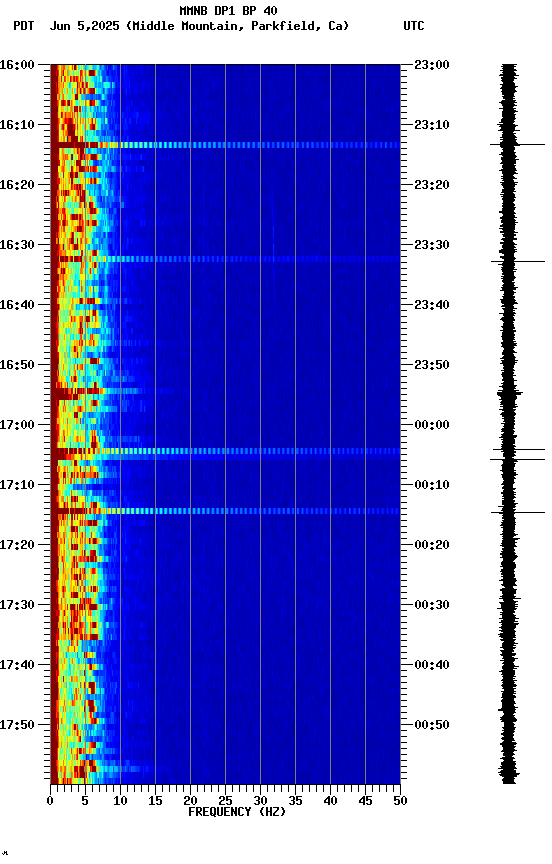The width and height of the screenshot is (552, 864).
Task: Click the 40 Hz frequency axis label
Action: pos(331,802)
